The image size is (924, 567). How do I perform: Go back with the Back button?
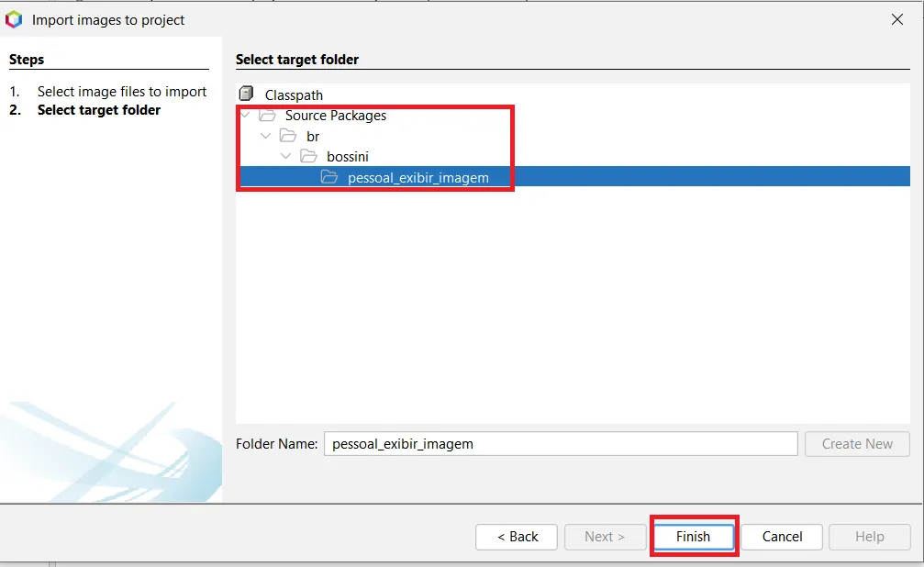tap(517, 537)
